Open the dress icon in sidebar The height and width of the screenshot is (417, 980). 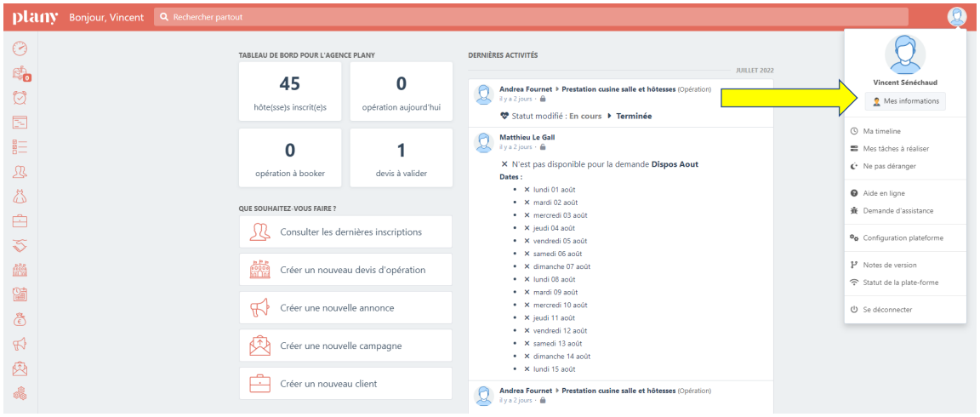coord(20,197)
